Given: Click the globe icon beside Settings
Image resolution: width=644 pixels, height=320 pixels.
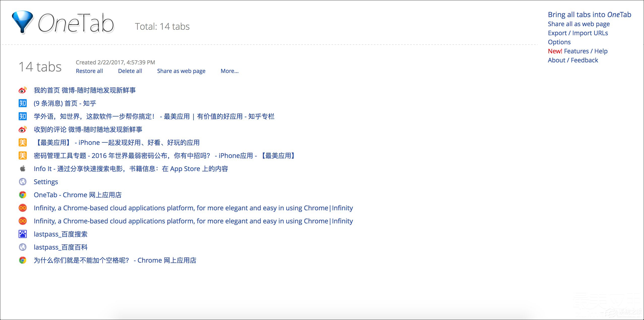Looking at the screenshot, I should click(x=23, y=182).
